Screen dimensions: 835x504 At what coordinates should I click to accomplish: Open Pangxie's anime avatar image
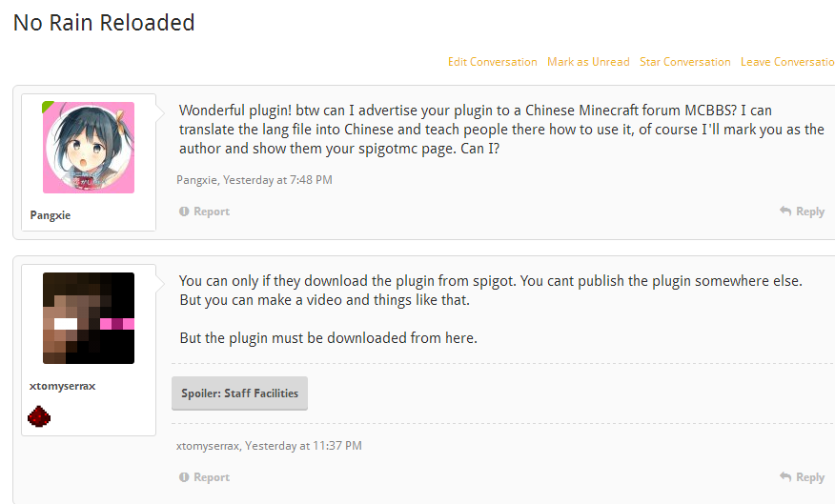[89, 148]
